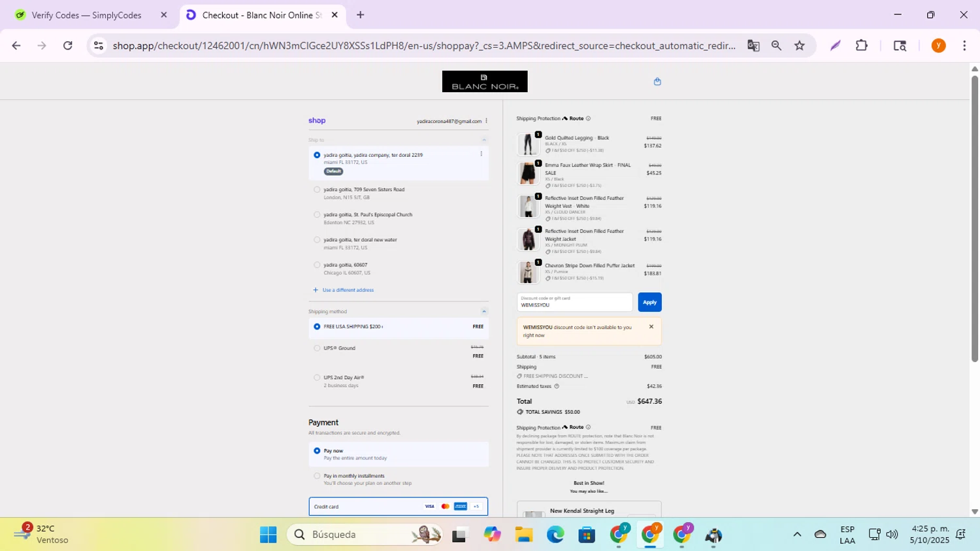Screen dimensions: 980x551
Task: Show hidden system tray icons
Action: pos(797,535)
